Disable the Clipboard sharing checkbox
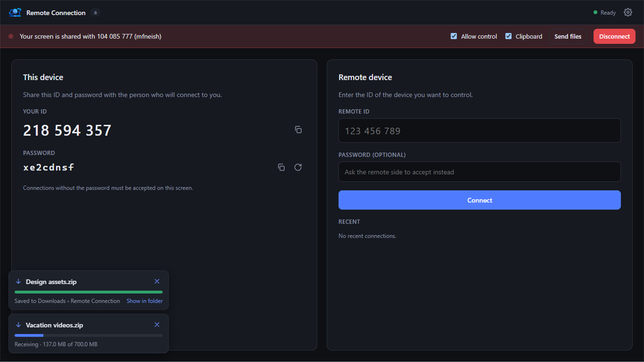The height and width of the screenshot is (362, 644). click(509, 36)
